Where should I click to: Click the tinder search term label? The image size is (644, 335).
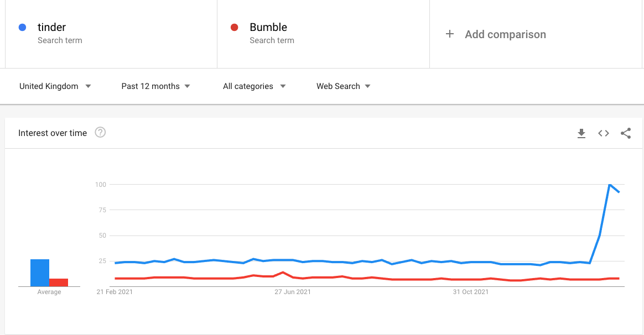(51, 27)
